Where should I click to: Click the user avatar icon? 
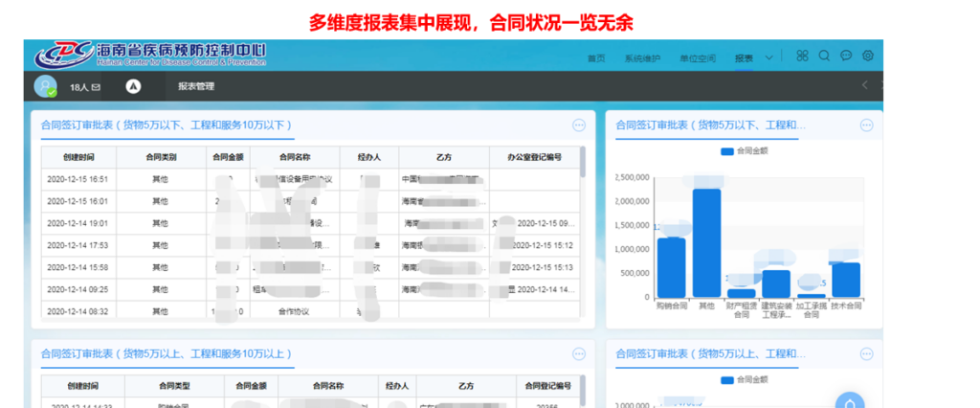point(45,86)
